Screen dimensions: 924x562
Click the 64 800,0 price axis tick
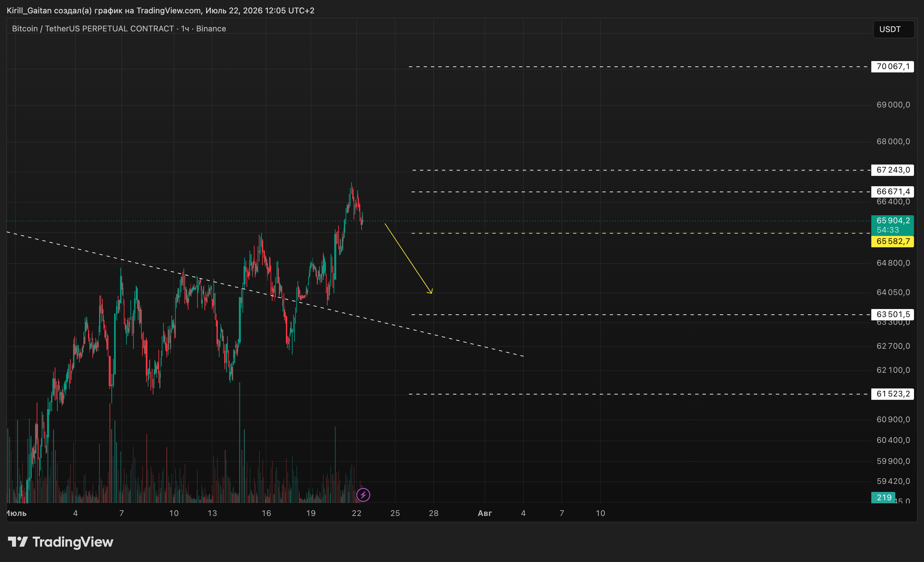[893, 263]
